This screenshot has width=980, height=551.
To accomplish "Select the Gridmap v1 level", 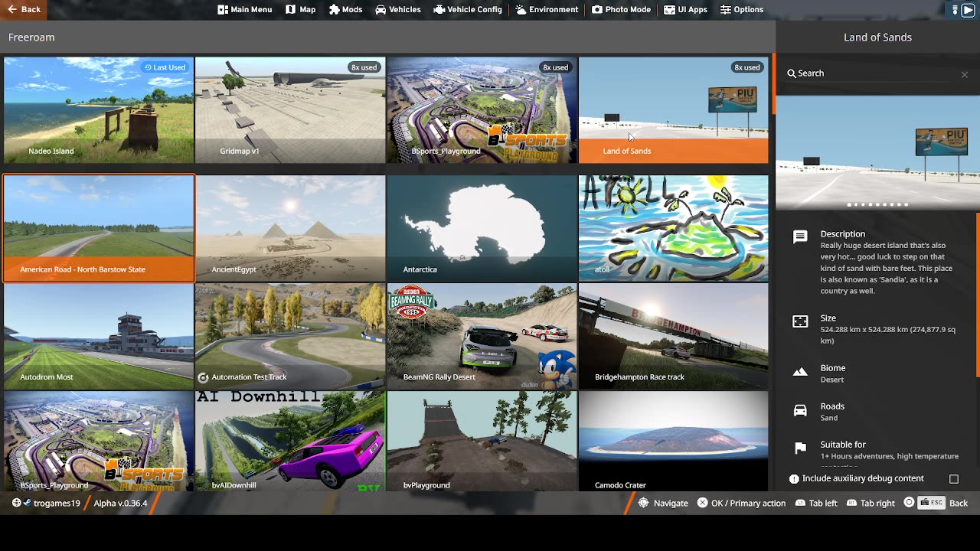I will tap(290, 110).
